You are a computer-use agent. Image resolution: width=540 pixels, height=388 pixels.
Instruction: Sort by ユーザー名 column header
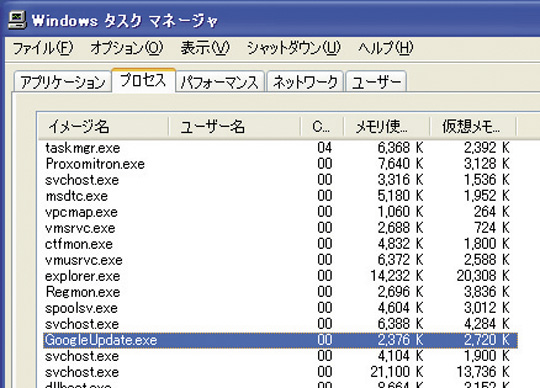(235, 126)
